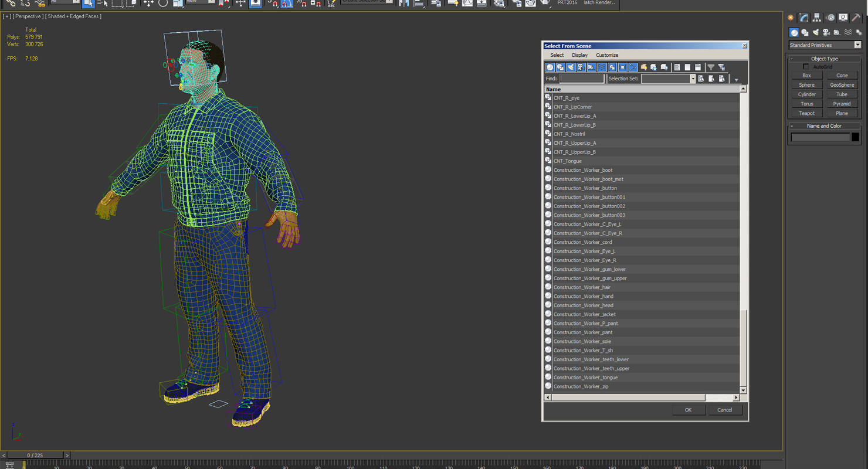The width and height of the screenshot is (868, 469).
Task: Open the Customize menu in Select From Scene
Action: [607, 55]
